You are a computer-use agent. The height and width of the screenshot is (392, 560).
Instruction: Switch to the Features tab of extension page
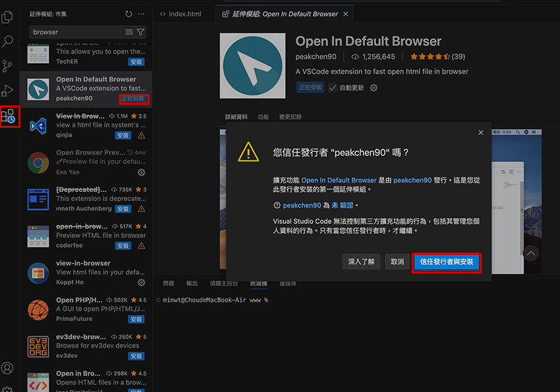click(x=264, y=117)
